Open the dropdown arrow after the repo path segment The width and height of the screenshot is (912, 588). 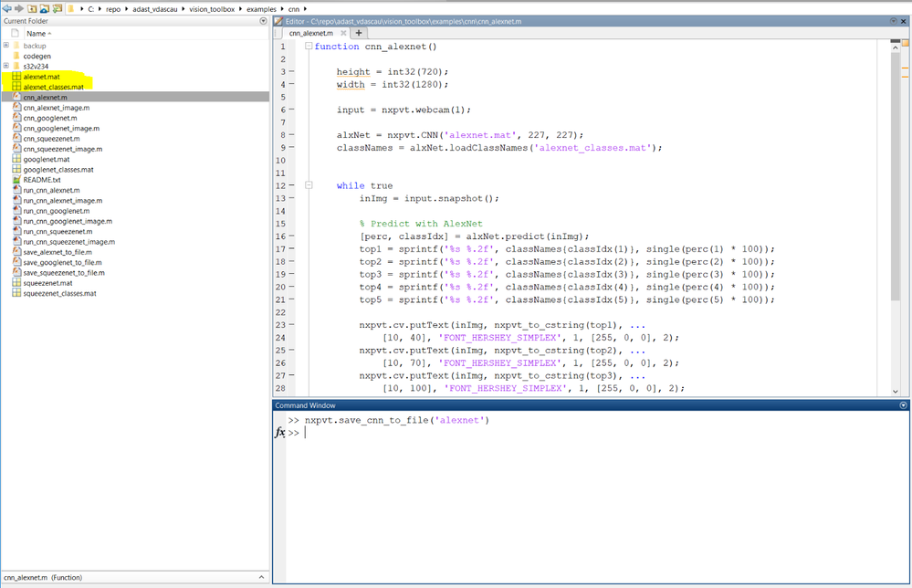click(x=126, y=9)
